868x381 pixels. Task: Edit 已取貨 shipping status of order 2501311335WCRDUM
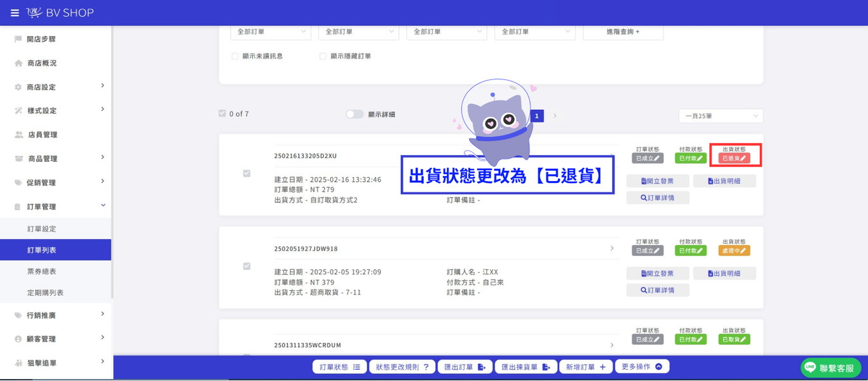(735, 340)
